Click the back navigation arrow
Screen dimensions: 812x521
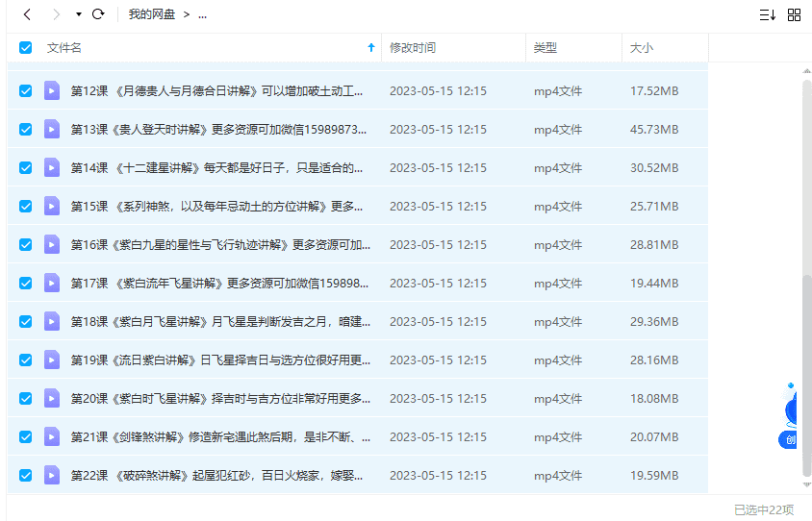coord(27,14)
